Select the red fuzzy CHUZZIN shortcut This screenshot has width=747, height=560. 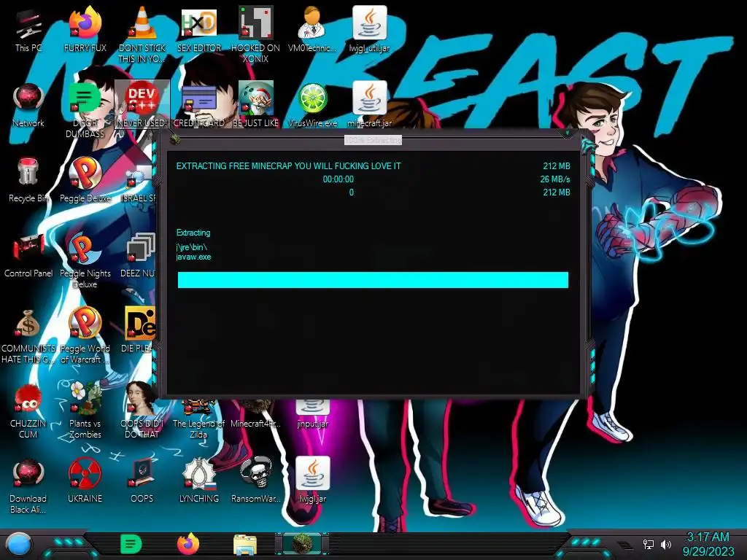tap(28, 411)
